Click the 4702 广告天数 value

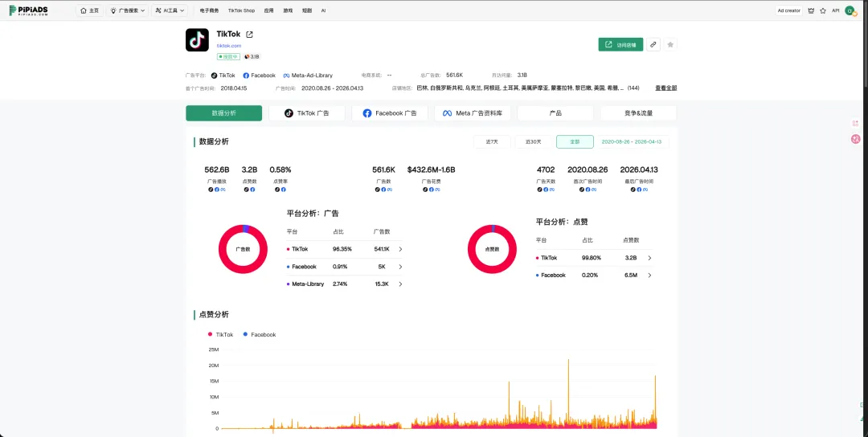545,169
